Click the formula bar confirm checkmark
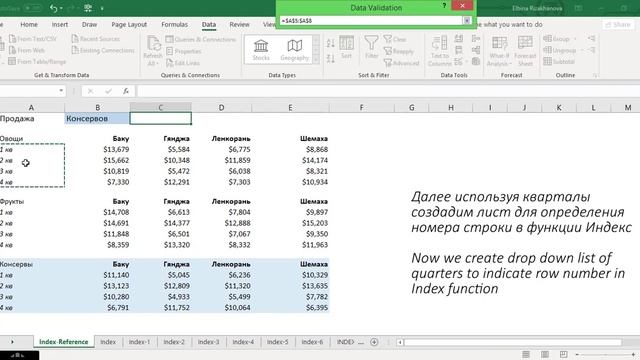The image size is (640, 360). point(108,91)
